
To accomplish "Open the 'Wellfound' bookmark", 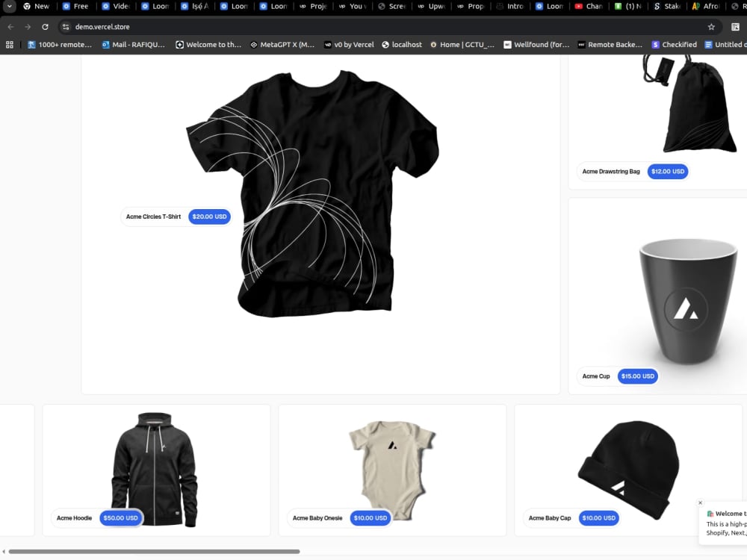I will tap(536, 44).
